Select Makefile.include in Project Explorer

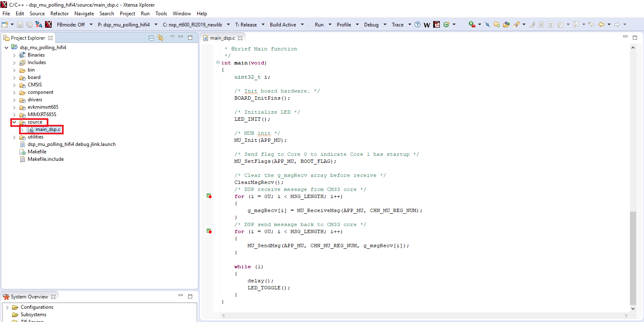tap(45, 159)
